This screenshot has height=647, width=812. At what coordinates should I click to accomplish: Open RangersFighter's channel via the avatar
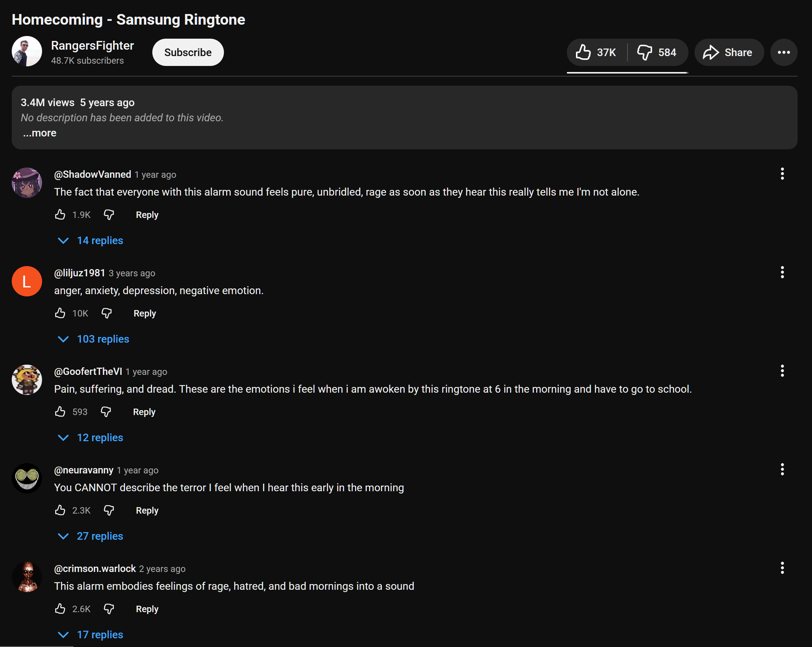point(27,52)
